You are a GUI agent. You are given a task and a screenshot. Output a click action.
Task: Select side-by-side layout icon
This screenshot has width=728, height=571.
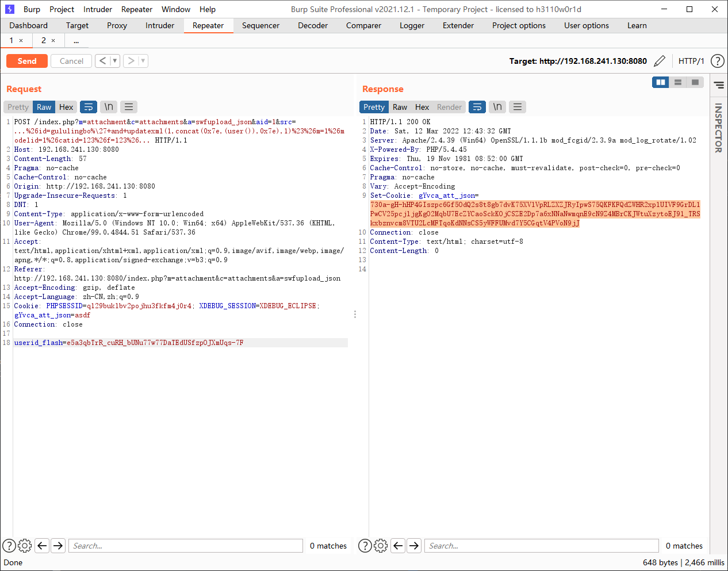(x=661, y=82)
